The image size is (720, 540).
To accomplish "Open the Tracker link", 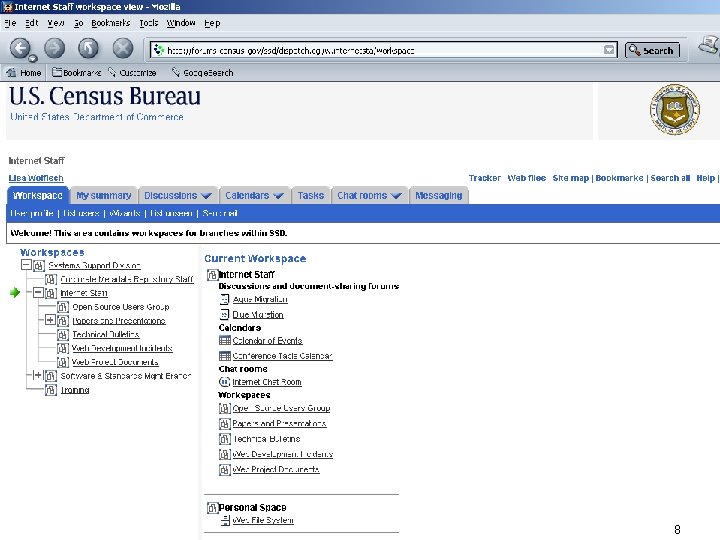I will 484,178.
